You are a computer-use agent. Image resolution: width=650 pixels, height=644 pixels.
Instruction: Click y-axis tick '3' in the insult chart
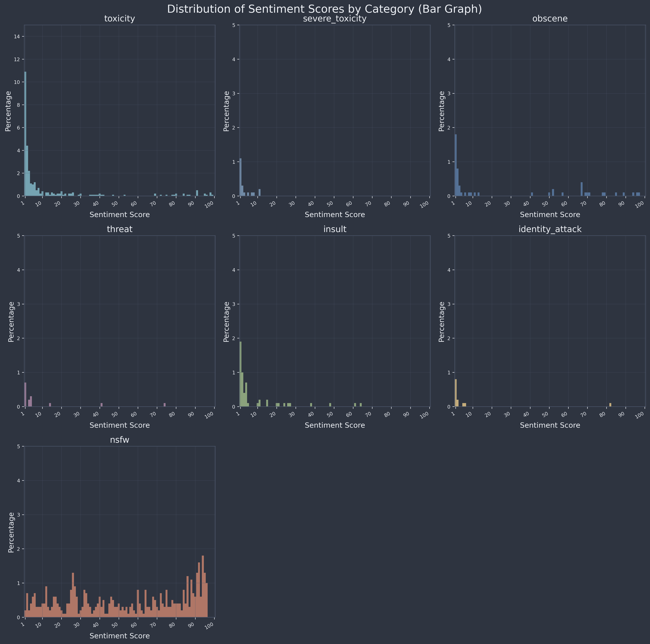(x=234, y=304)
